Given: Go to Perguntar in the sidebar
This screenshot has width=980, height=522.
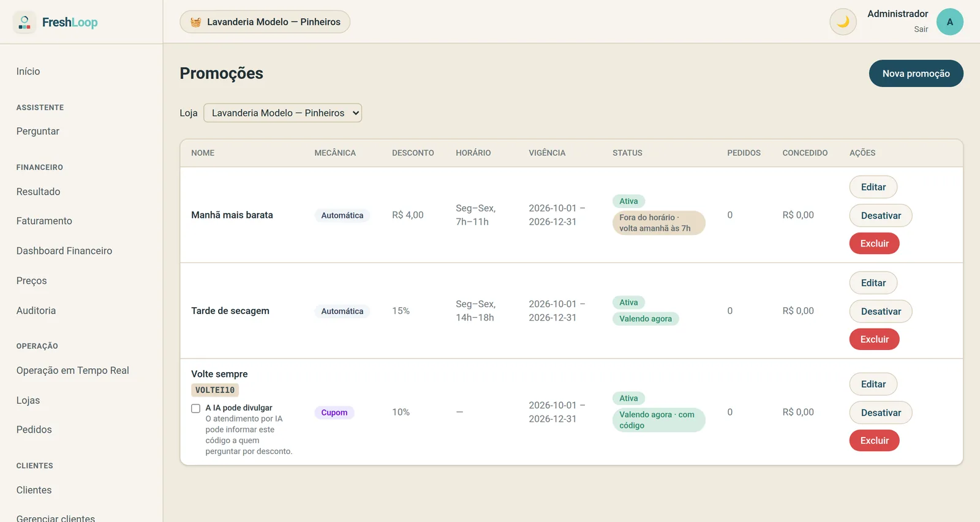Looking at the screenshot, I should coord(38,131).
